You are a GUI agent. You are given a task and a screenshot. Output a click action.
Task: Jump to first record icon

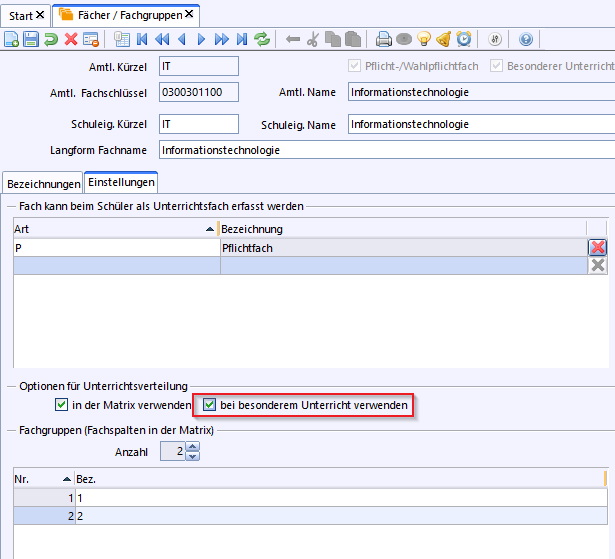coord(142,39)
